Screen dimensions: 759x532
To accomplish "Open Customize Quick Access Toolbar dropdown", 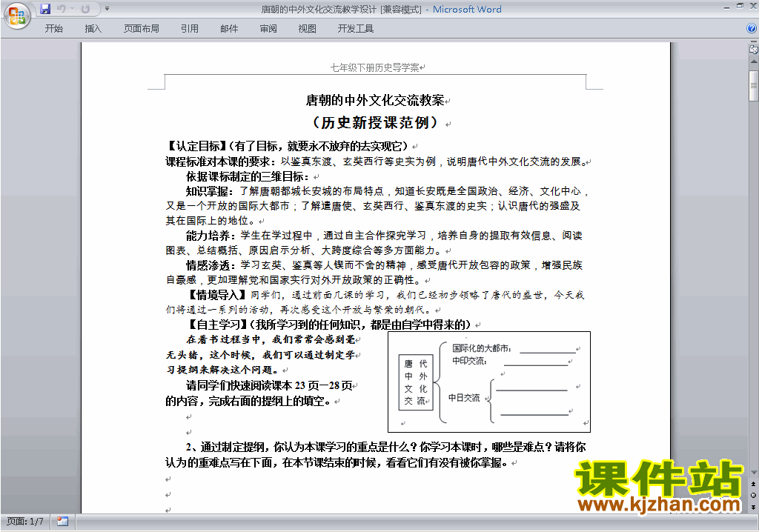I will point(107,9).
